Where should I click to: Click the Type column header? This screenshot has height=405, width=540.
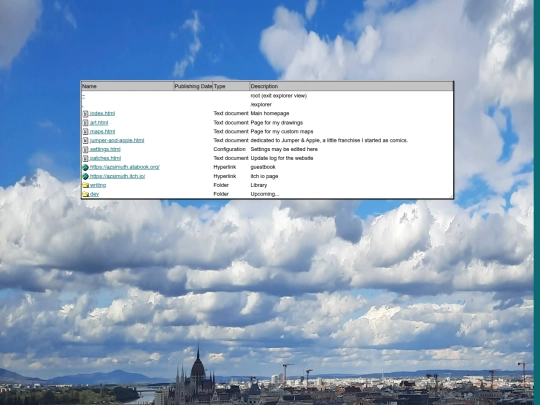pyautogui.click(x=231, y=86)
